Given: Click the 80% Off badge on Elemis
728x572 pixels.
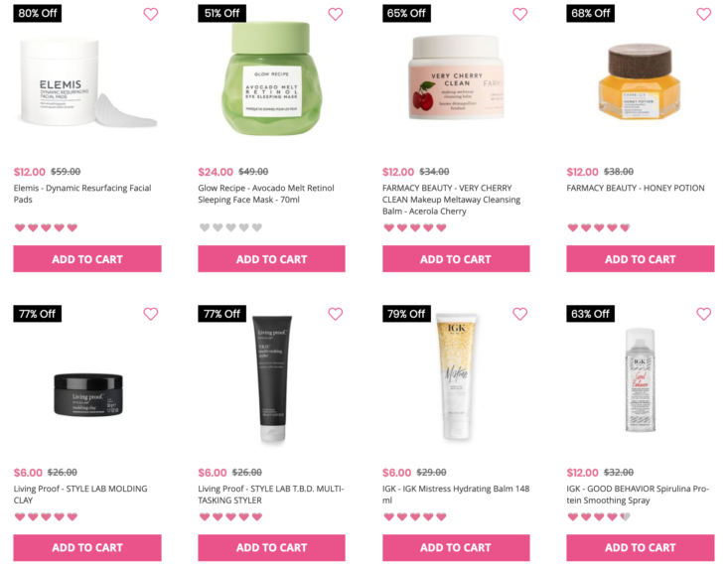Looking at the screenshot, I should click(37, 13).
